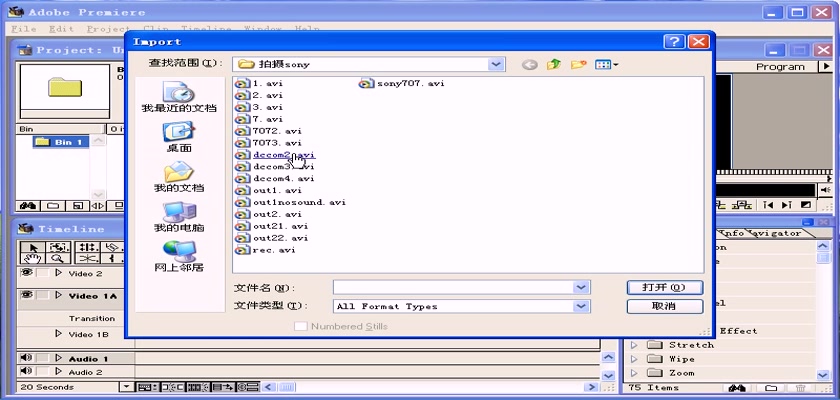The width and height of the screenshot is (840, 400).
Task: Select the Range Select tool in Timeline
Action: click(x=59, y=247)
